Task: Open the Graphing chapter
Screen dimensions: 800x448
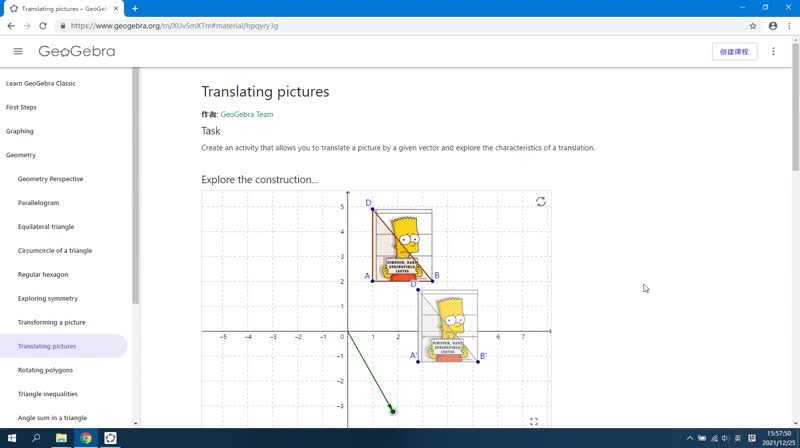Action: click(x=20, y=131)
